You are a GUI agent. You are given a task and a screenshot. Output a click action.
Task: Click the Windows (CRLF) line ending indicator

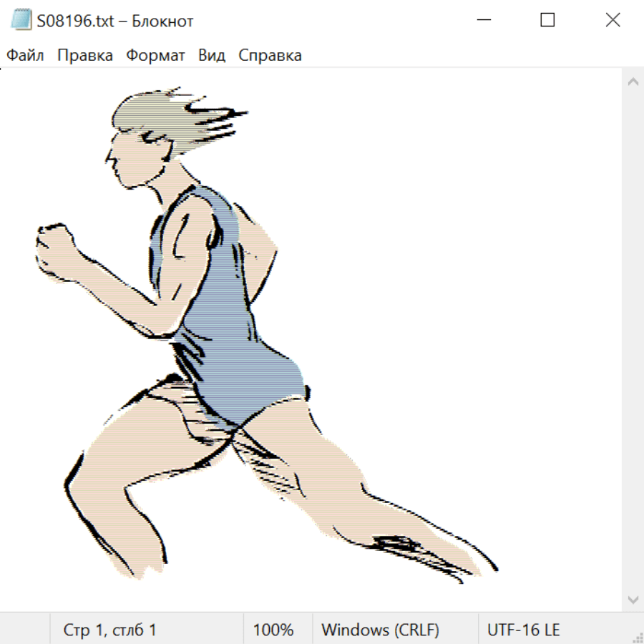click(x=380, y=630)
